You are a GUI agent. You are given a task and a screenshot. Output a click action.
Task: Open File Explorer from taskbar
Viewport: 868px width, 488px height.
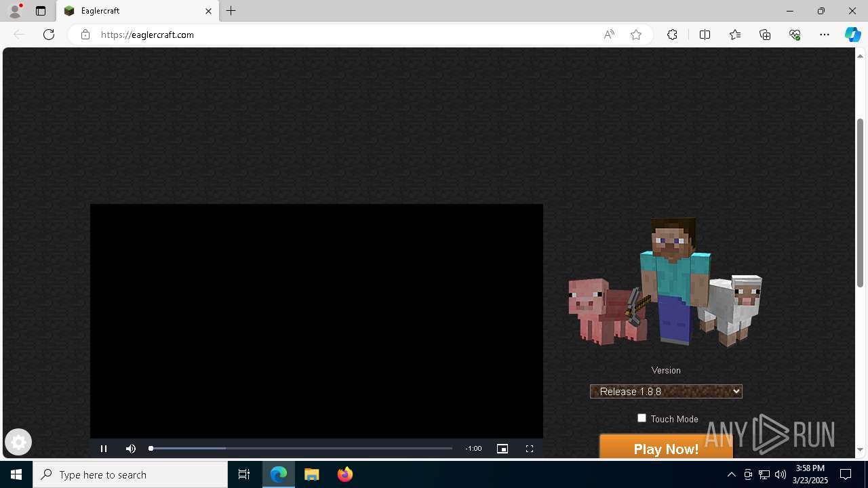point(312,474)
